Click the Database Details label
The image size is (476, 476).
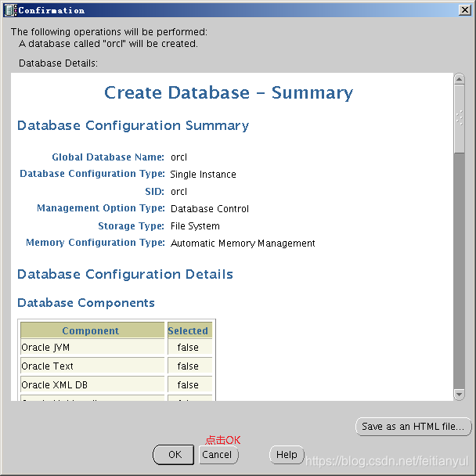point(58,63)
